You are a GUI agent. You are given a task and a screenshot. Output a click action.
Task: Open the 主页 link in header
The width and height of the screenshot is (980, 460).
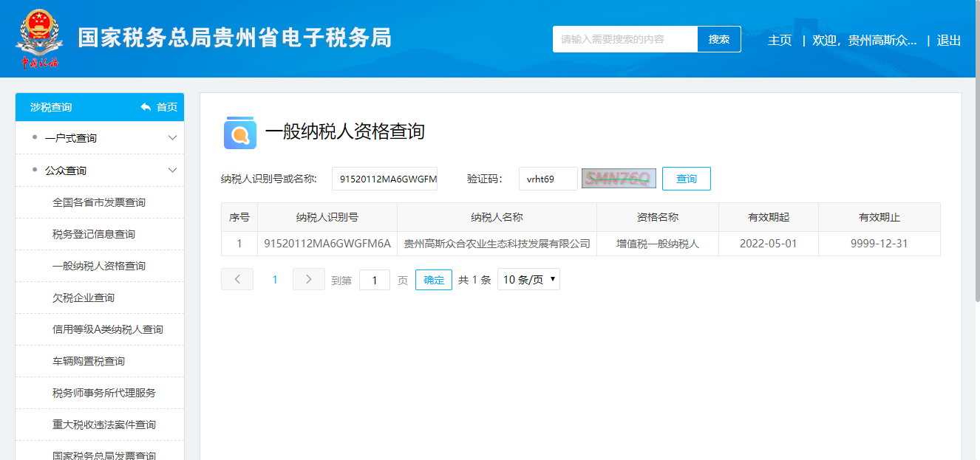(x=780, y=41)
